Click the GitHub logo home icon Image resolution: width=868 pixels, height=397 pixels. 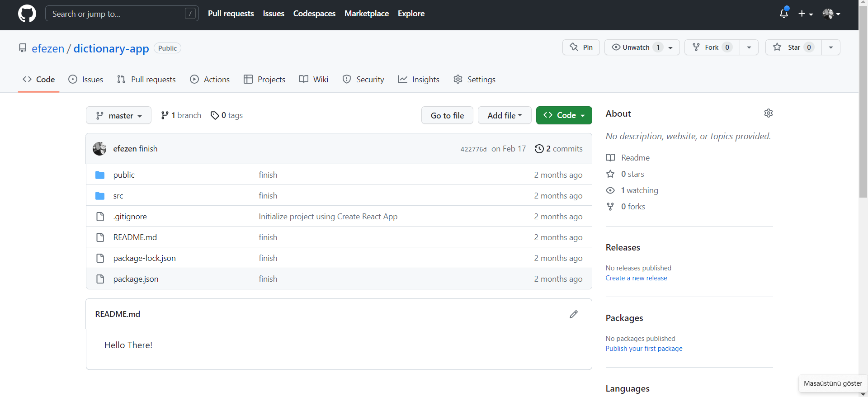coord(27,14)
